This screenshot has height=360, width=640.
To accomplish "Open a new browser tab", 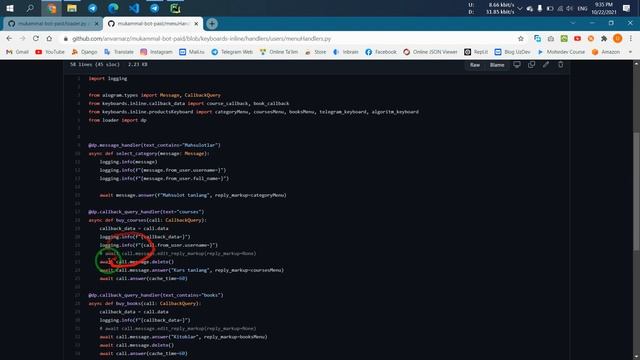I will tap(212, 24).
